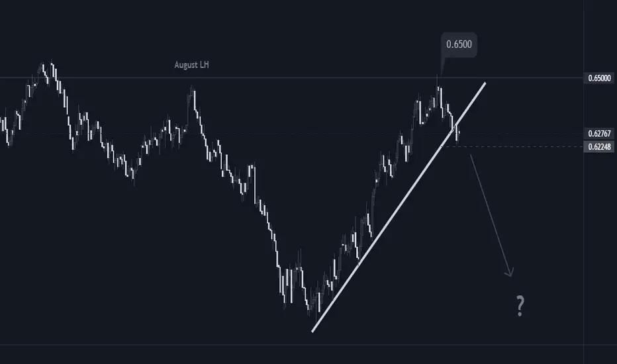The width and height of the screenshot is (617, 364).
Task: Click the 0.62767 current price label
Action: click(599, 134)
